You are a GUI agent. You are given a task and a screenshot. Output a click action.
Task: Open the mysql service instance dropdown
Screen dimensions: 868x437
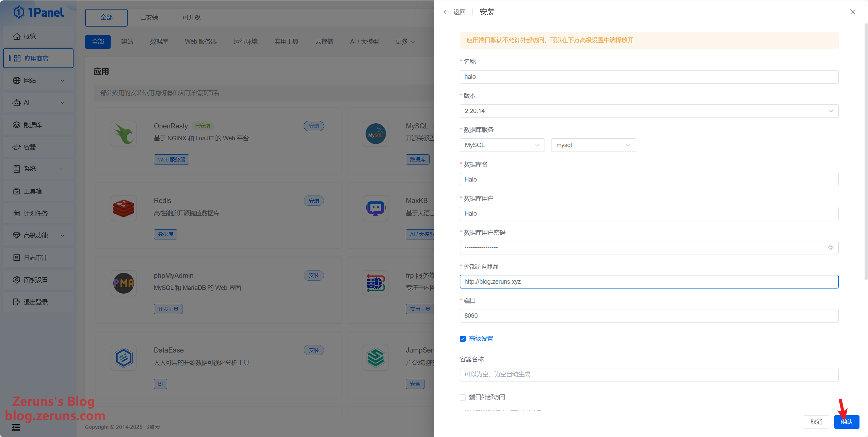tap(593, 145)
